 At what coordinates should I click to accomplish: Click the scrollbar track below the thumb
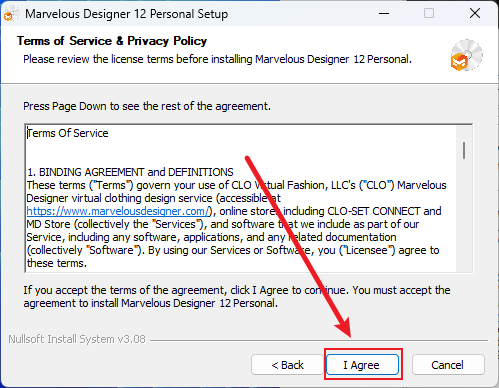pos(464,217)
